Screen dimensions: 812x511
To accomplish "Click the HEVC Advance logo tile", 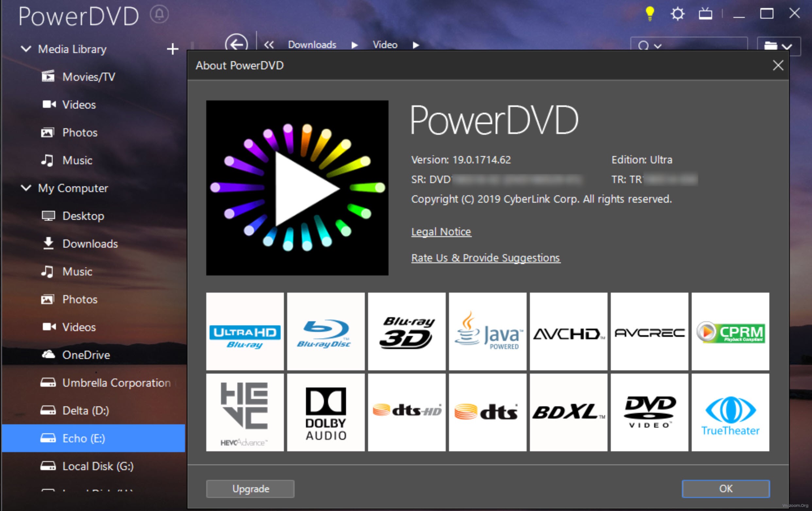I will tap(245, 413).
